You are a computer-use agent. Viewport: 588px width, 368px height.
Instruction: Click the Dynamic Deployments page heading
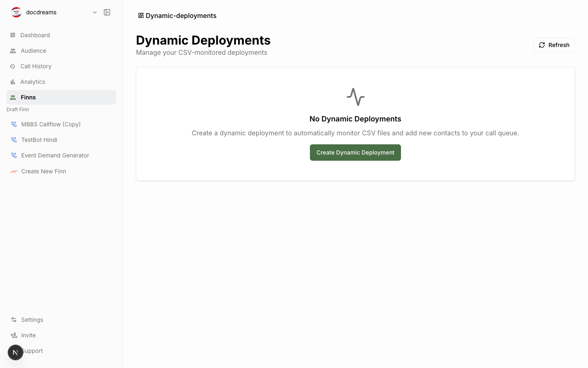pyautogui.click(x=203, y=40)
